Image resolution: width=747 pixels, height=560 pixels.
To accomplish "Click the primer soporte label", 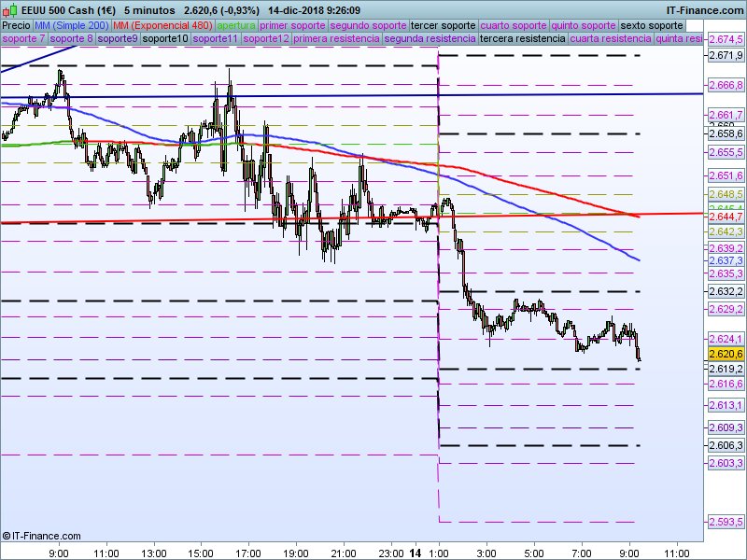I will (292, 26).
